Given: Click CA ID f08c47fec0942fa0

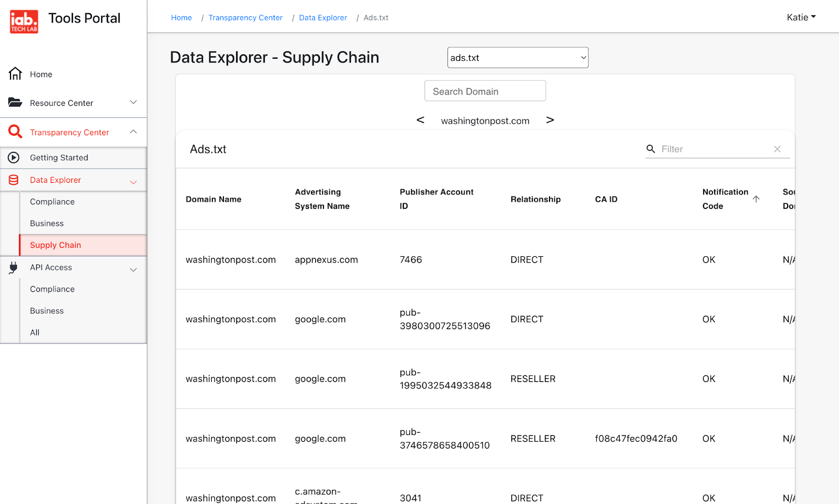Looking at the screenshot, I should (636, 439).
